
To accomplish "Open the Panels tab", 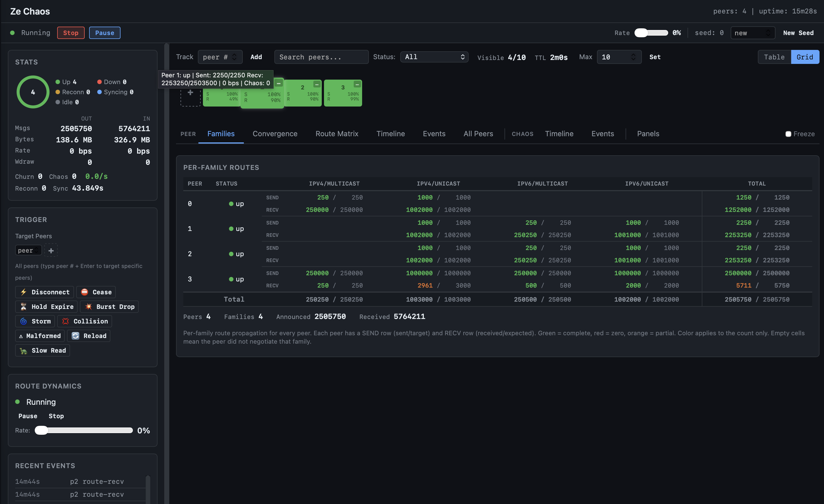I will point(648,134).
